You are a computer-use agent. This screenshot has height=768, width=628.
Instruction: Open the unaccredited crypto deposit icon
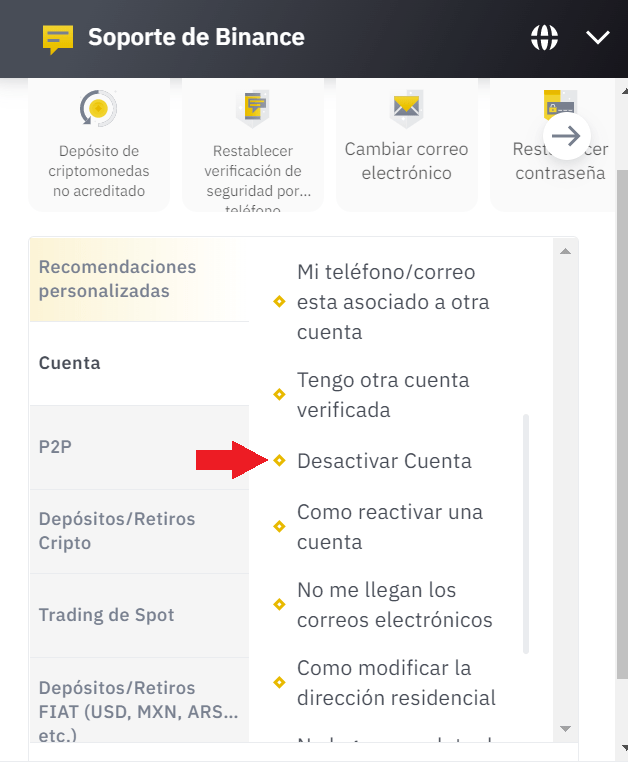(99, 108)
